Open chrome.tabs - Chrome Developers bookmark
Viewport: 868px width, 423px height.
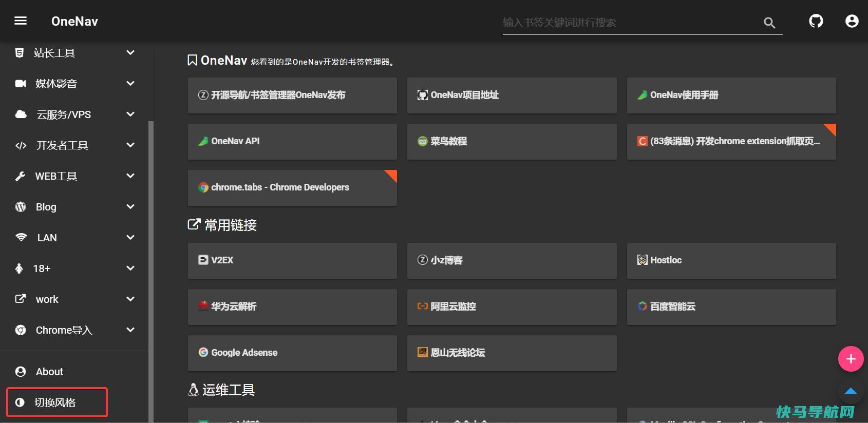click(292, 188)
